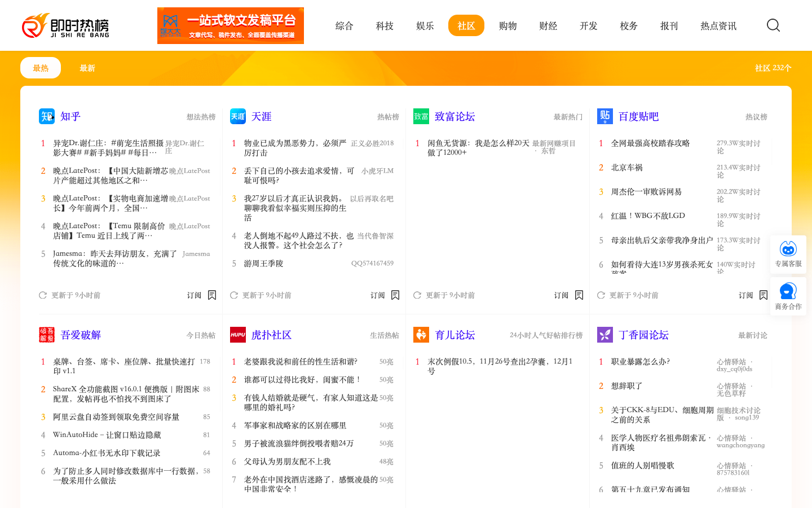Open 军事家和战略家的区别在哪里 post
Screen dimensions: 812x508
coord(295,426)
